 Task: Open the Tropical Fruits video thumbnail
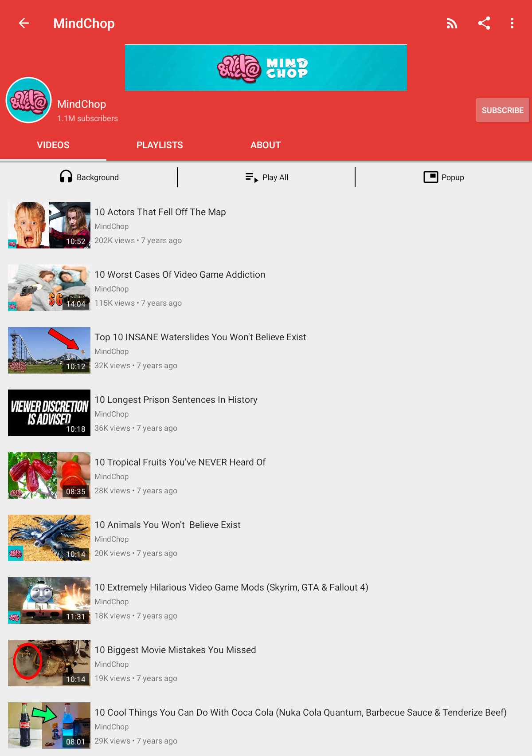[x=49, y=475]
